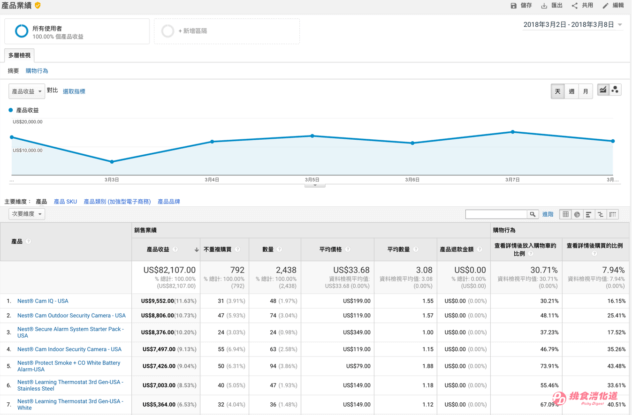Select the pivot table view icon
This screenshot has width=632, height=415.
pyautogui.click(x=613, y=214)
